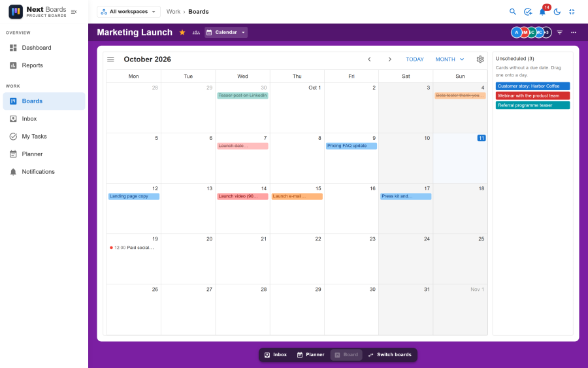
Task: Open the board filter icon
Action: click(559, 32)
